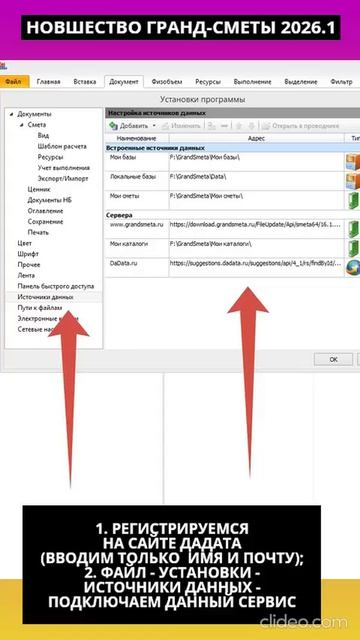Open Цвет settings item
Screen dimensions: 360x640
(x=24, y=243)
